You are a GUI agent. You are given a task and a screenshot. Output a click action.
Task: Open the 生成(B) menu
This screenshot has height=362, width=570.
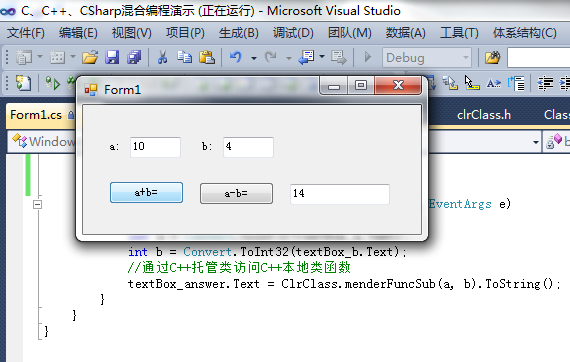tap(238, 33)
